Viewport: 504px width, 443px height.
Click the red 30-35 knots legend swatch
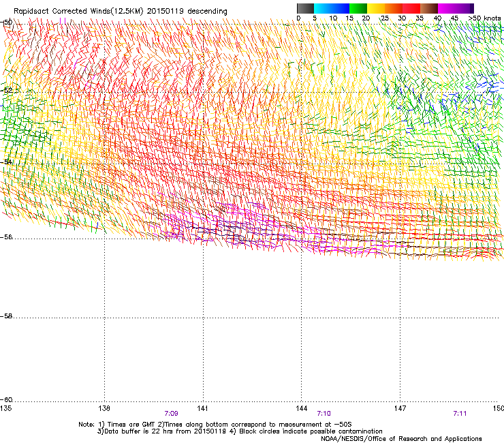pos(411,8)
